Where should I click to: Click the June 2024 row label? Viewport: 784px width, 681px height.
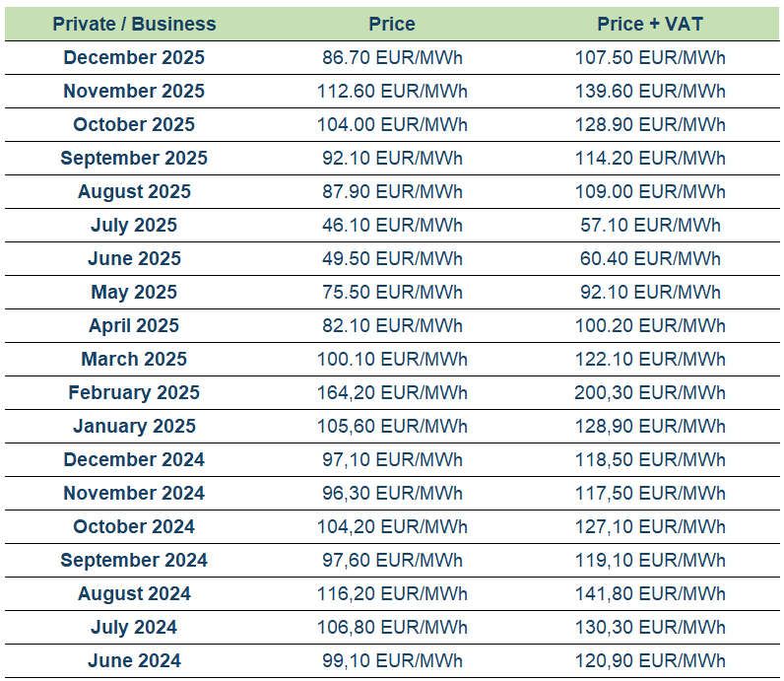pos(134,660)
